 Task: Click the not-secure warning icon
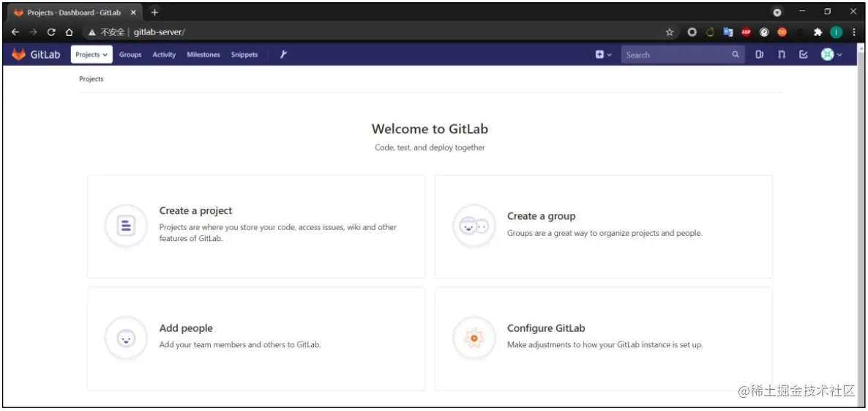[92, 33]
